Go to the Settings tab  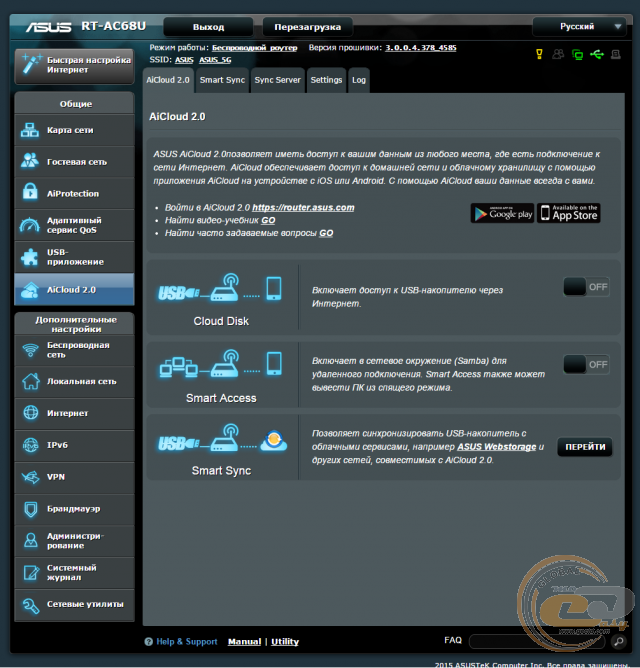pyautogui.click(x=326, y=80)
